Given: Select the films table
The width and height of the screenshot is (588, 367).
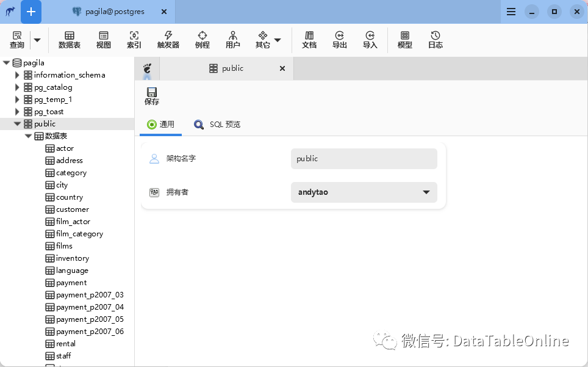Looking at the screenshot, I should (64, 246).
